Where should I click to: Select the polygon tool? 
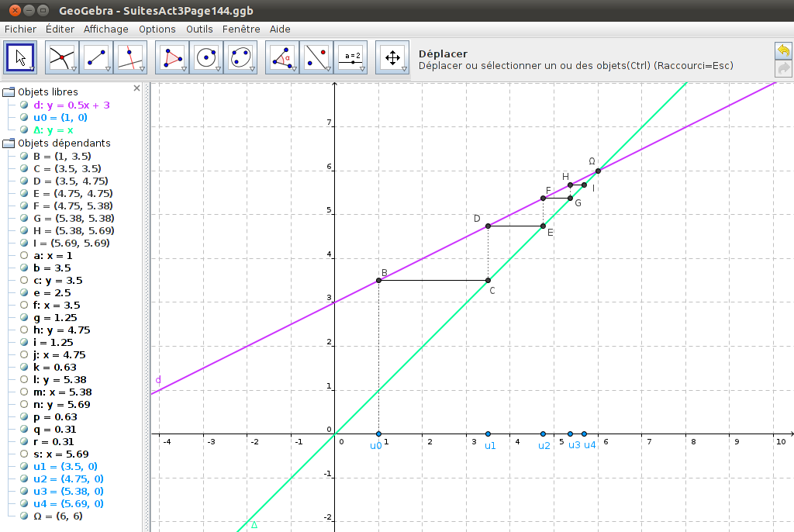click(172, 57)
